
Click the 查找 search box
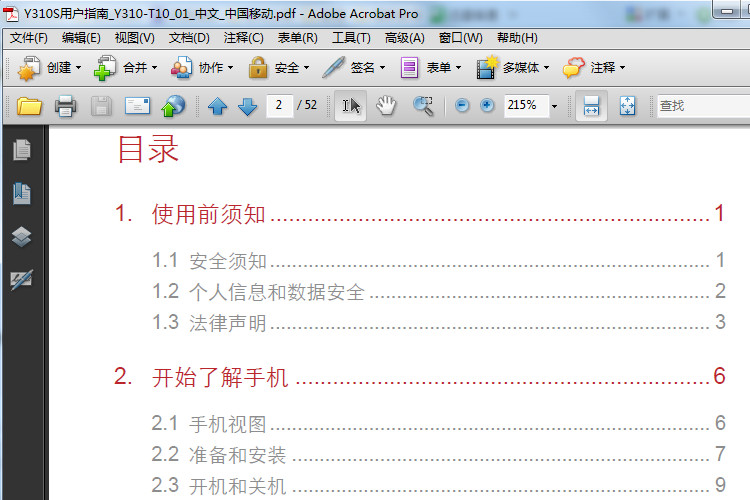(x=703, y=106)
